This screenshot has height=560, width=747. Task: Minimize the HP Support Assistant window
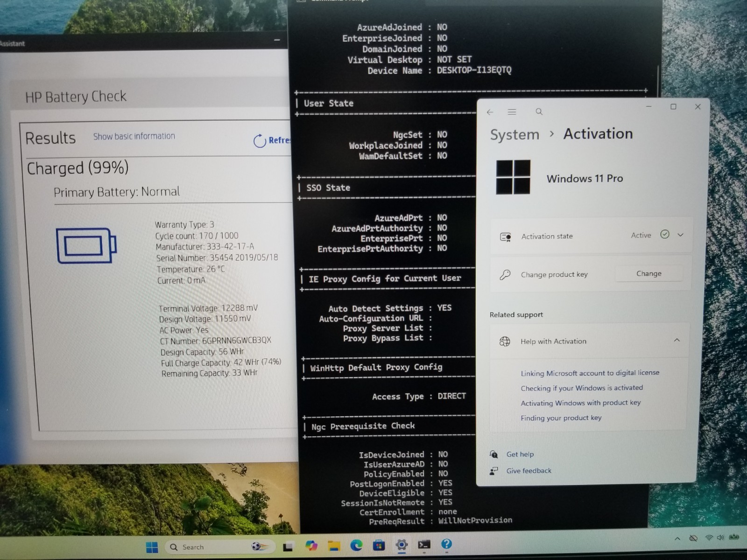point(277,40)
